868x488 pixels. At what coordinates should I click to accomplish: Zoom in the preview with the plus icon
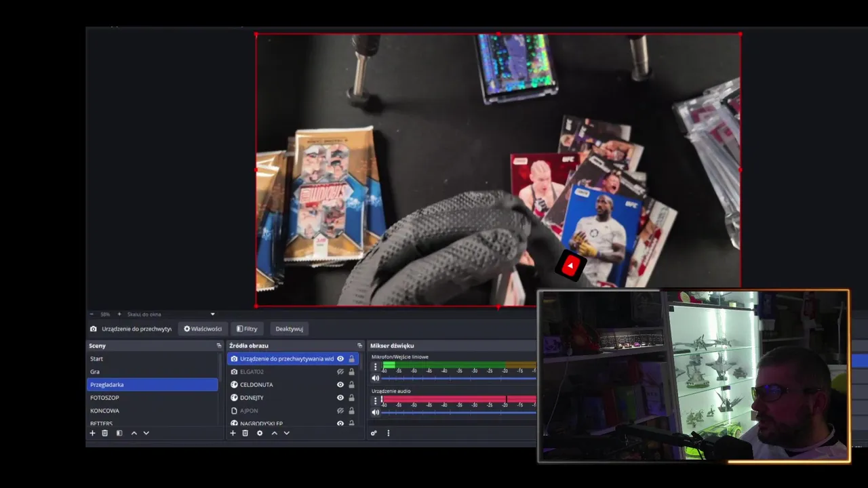pos(119,314)
